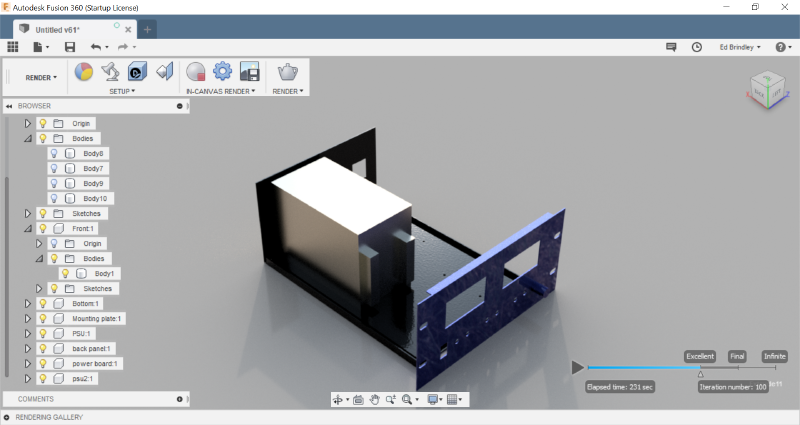Click the render quality slider marker
Image resolution: width=800 pixels, height=425 pixels.
[x=700, y=373]
